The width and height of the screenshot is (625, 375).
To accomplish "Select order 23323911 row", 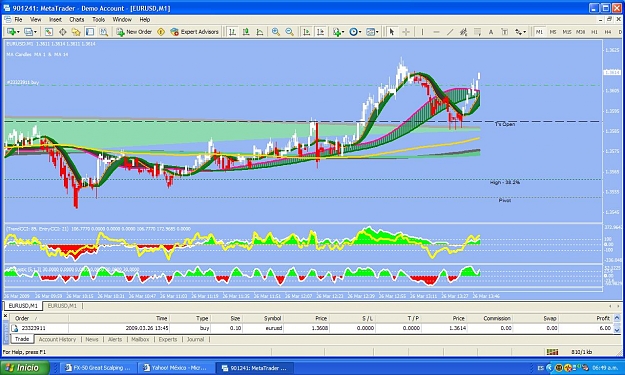I will pos(312,328).
